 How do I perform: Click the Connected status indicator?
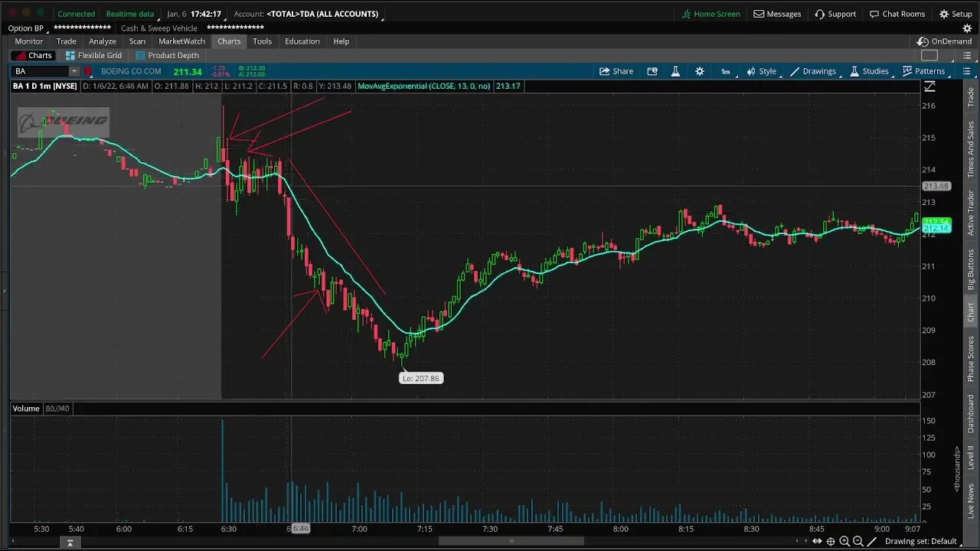coord(76,14)
